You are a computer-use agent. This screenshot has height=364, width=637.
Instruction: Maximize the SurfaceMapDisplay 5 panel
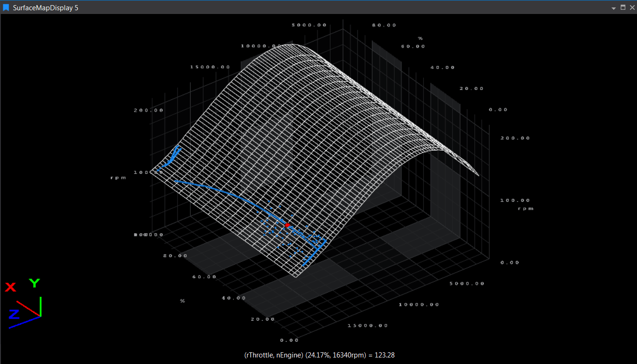(x=623, y=7)
